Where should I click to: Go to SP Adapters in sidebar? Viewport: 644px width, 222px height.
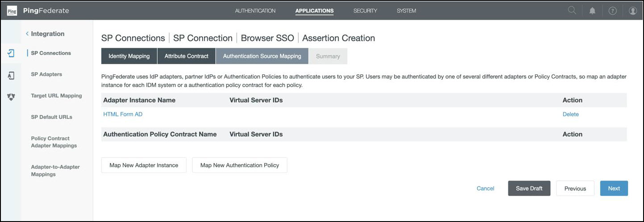point(46,74)
